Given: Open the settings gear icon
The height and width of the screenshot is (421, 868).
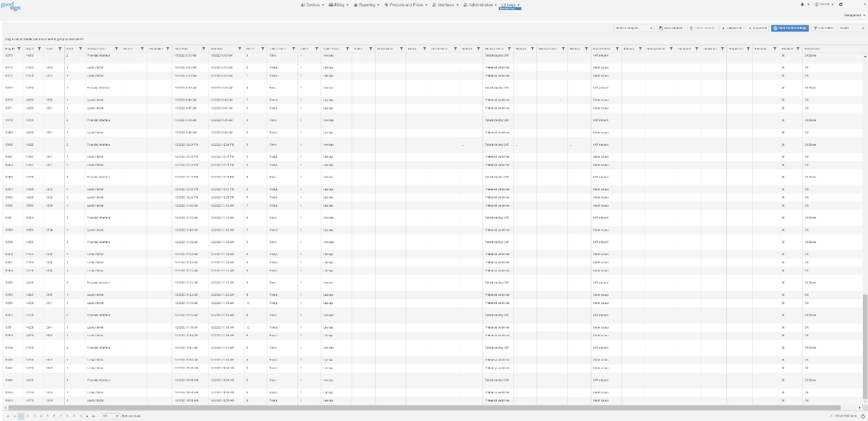Looking at the screenshot, I should point(841,4).
